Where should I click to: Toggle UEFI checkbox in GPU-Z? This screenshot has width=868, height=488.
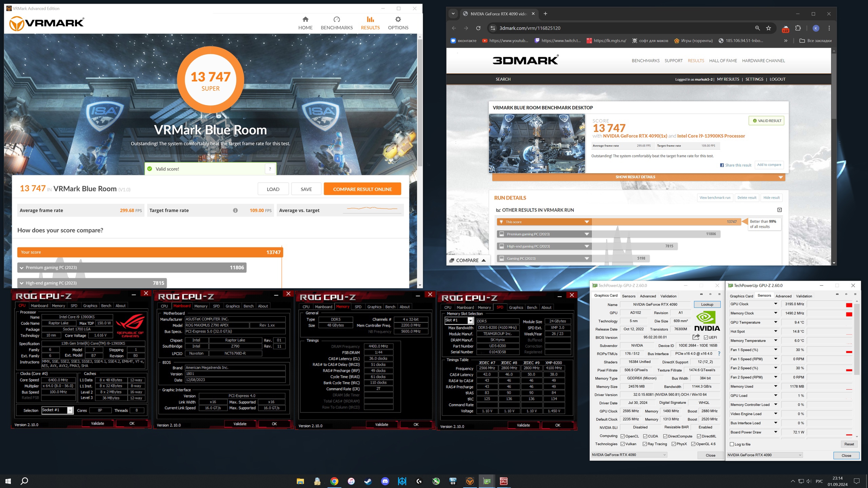coord(706,338)
